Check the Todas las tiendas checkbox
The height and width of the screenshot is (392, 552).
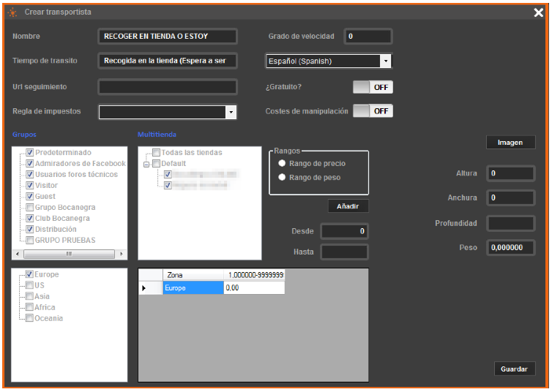click(155, 153)
